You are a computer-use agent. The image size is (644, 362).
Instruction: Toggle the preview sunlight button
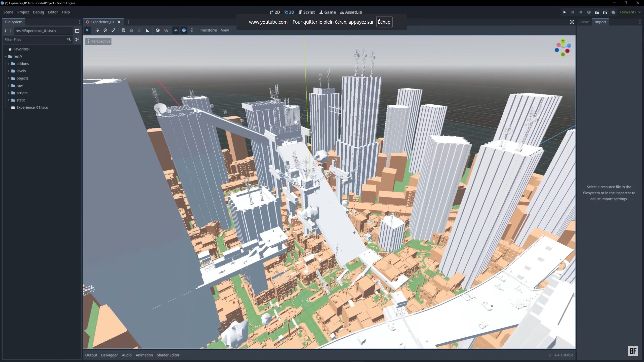pyautogui.click(x=176, y=30)
